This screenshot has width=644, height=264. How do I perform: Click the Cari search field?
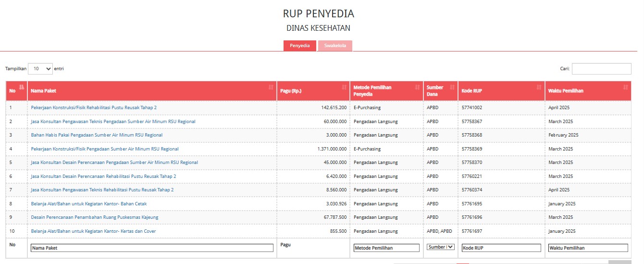pos(601,69)
